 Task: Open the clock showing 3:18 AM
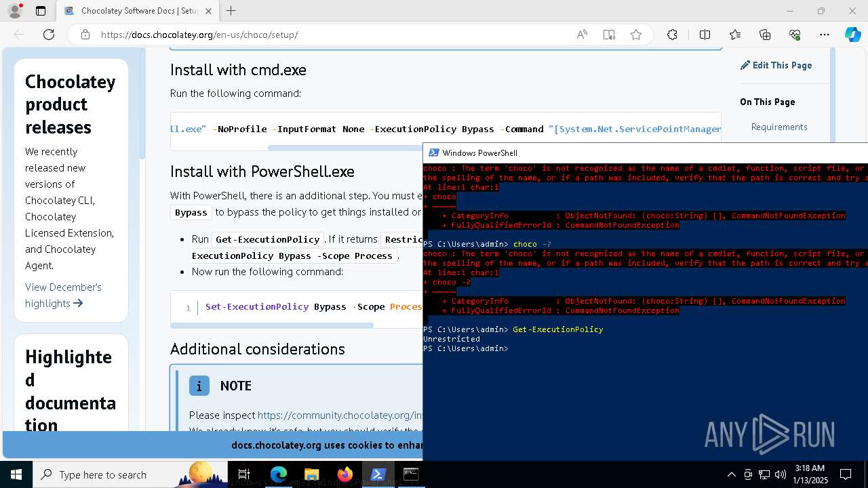(x=809, y=474)
